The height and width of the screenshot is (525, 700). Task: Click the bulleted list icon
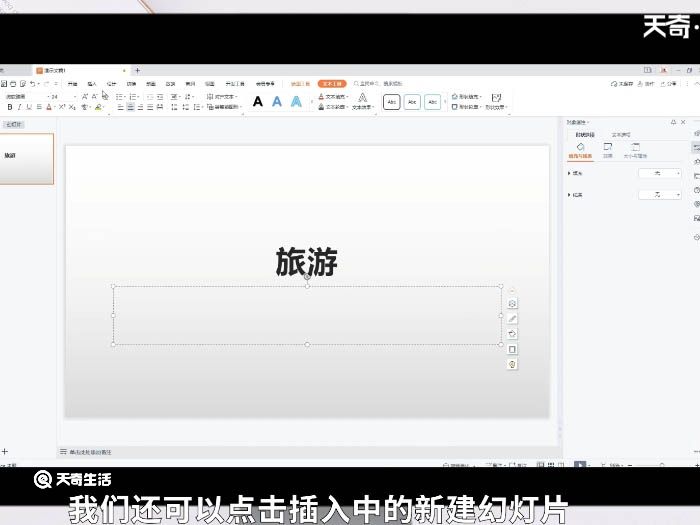coord(120,96)
